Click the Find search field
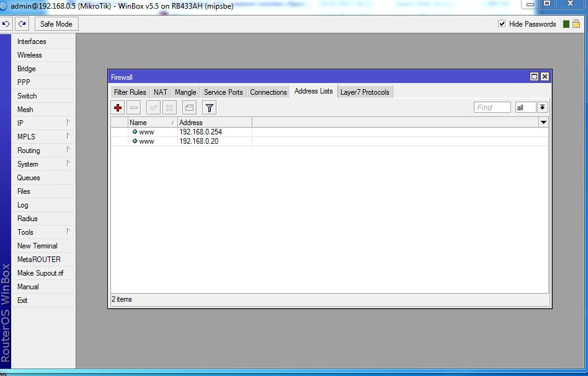588x376 pixels. tap(492, 107)
